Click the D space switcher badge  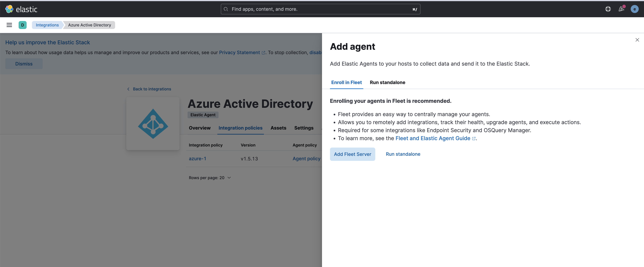[23, 25]
